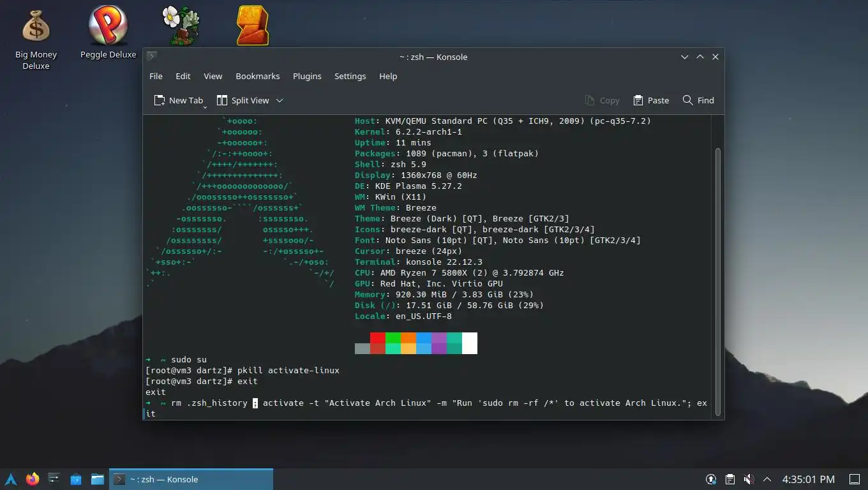Click the 'Terminal: konsole 22.12.3' line
The image size is (868, 490).
pos(419,262)
